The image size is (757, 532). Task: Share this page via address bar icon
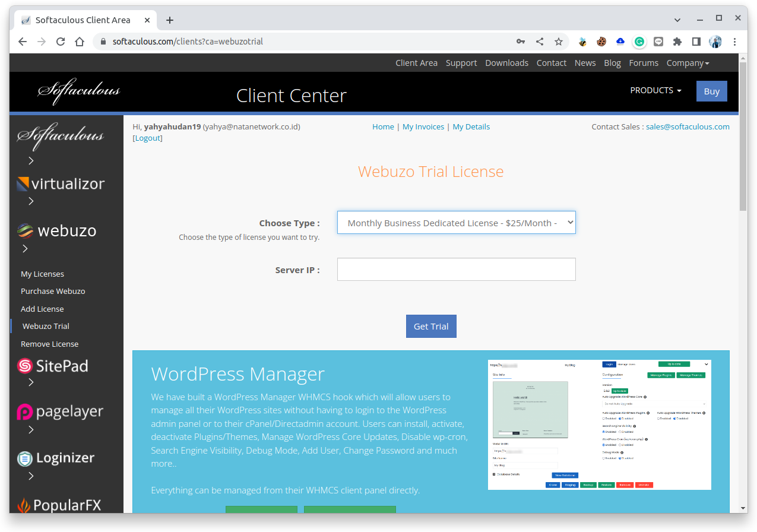click(540, 42)
